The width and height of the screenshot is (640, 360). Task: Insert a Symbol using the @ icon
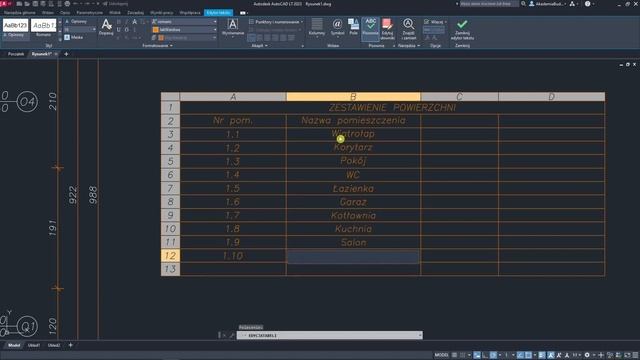[x=337, y=27]
